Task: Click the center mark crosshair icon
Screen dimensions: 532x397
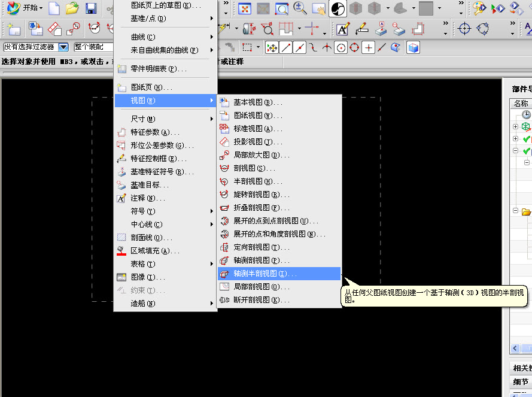Action: pyautogui.click(x=464, y=29)
